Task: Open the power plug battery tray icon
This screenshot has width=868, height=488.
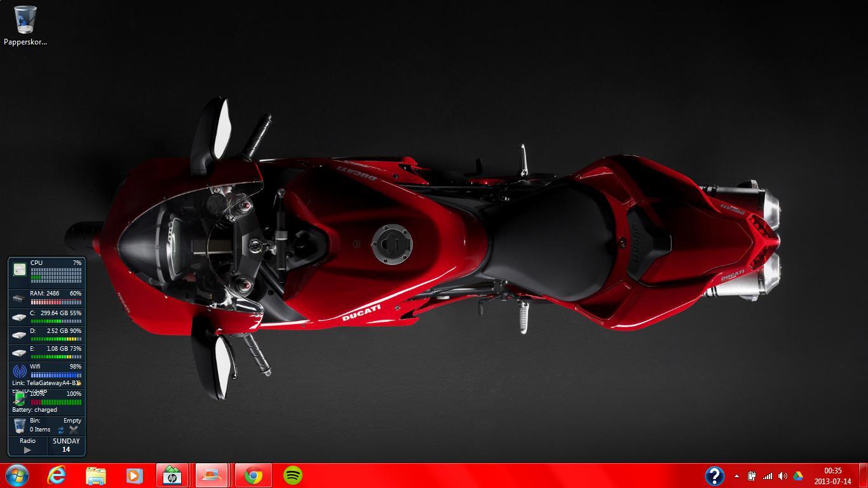Action: pos(752,476)
